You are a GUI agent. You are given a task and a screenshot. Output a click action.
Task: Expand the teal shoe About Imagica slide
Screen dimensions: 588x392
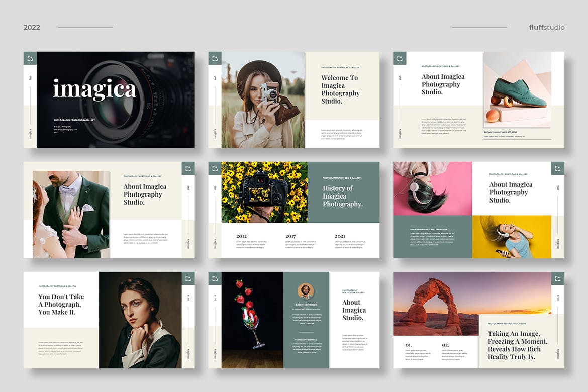pyautogui.click(x=400, y=58)
